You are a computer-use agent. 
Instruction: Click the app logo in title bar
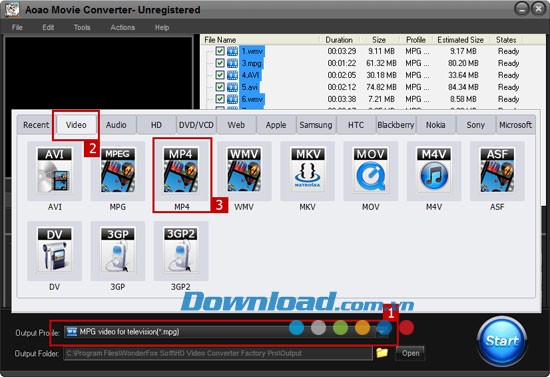coord(12,9)
